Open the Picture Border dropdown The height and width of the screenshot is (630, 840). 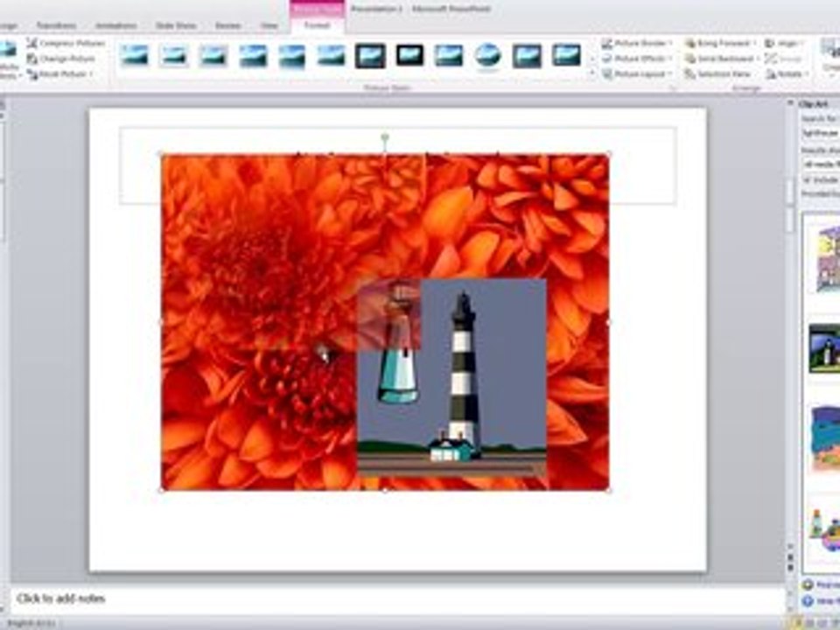[x=636, y=43]
